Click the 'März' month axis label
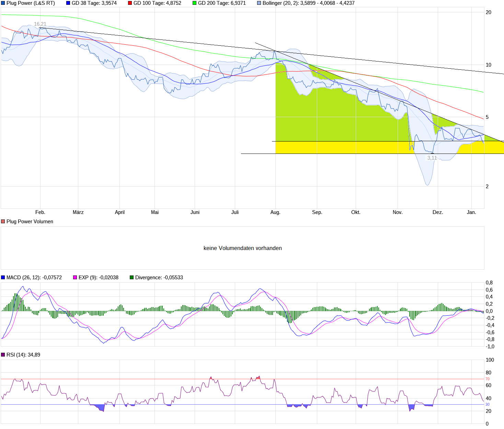 [78, 212]
